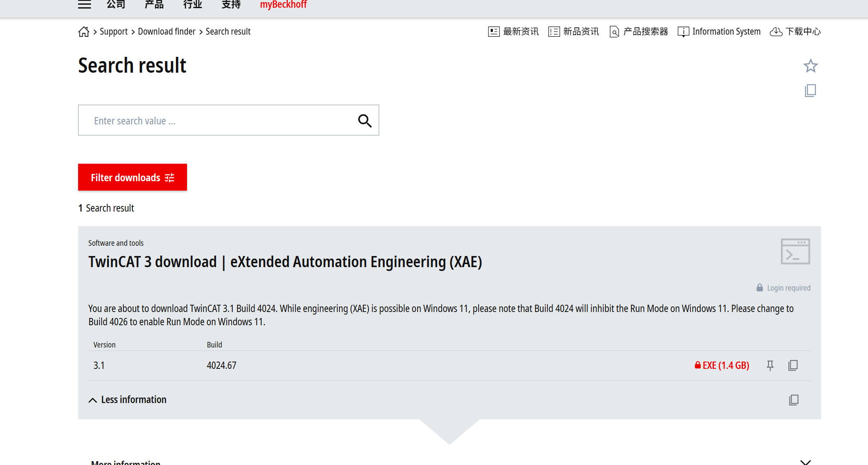
Task: Go to Download finder breadcrumb
Action: tap(167, 32)
